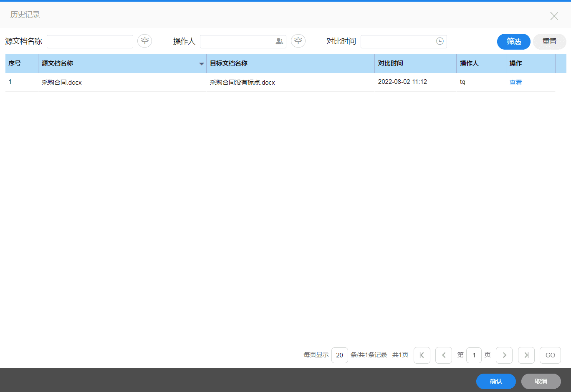Go to the next page of records
571x392 pixels.
[504, 355]
